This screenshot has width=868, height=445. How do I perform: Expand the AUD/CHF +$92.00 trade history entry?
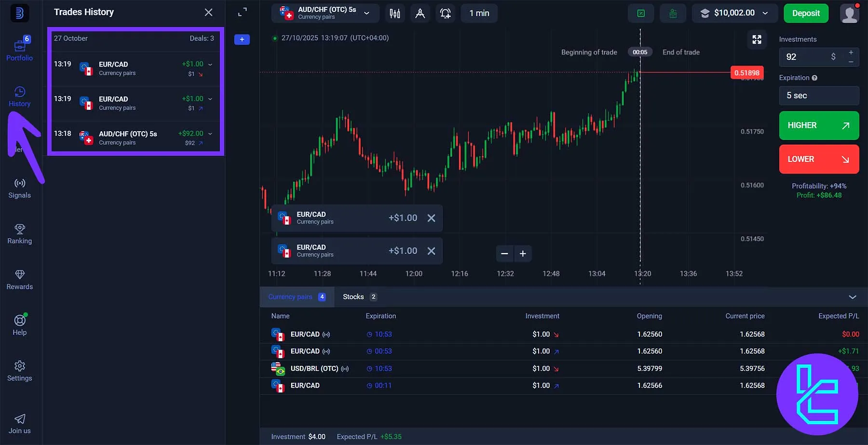click(210, 134)
